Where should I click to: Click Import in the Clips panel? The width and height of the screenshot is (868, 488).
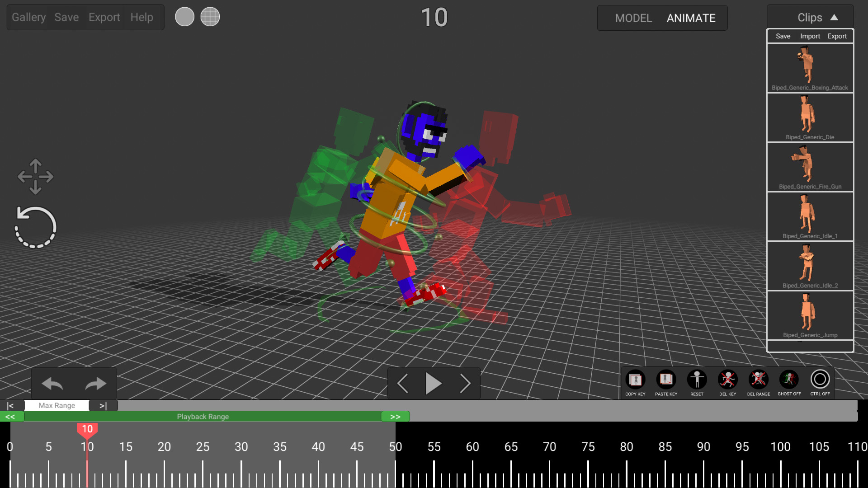pyautogui.click(x=810, y=36)
